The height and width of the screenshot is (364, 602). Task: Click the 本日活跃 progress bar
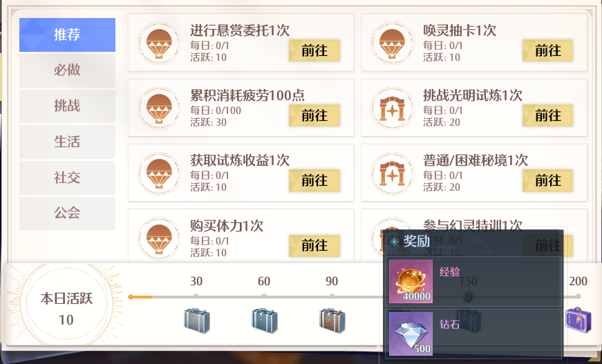click(355, 297)
